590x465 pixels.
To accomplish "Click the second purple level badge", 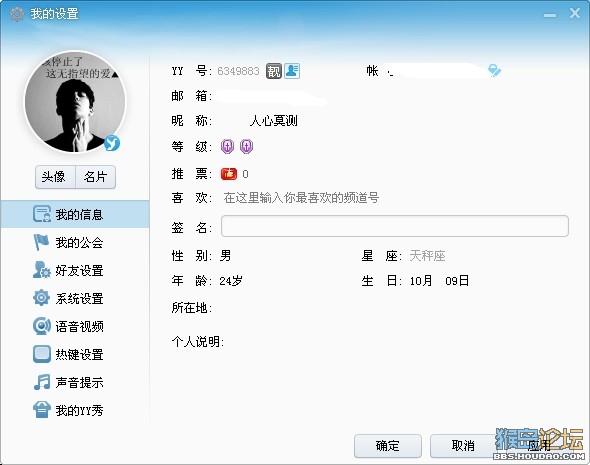I will click(x=246, y=146).
